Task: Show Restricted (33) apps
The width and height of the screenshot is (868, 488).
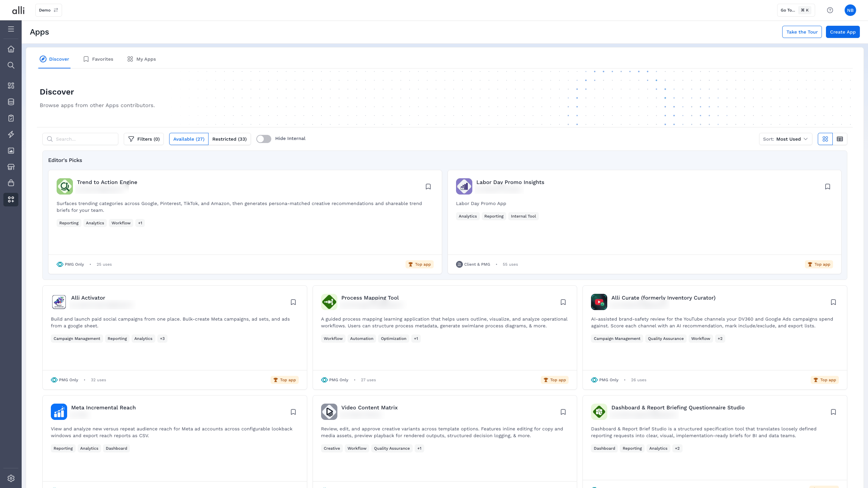Action: click(230, 139)
